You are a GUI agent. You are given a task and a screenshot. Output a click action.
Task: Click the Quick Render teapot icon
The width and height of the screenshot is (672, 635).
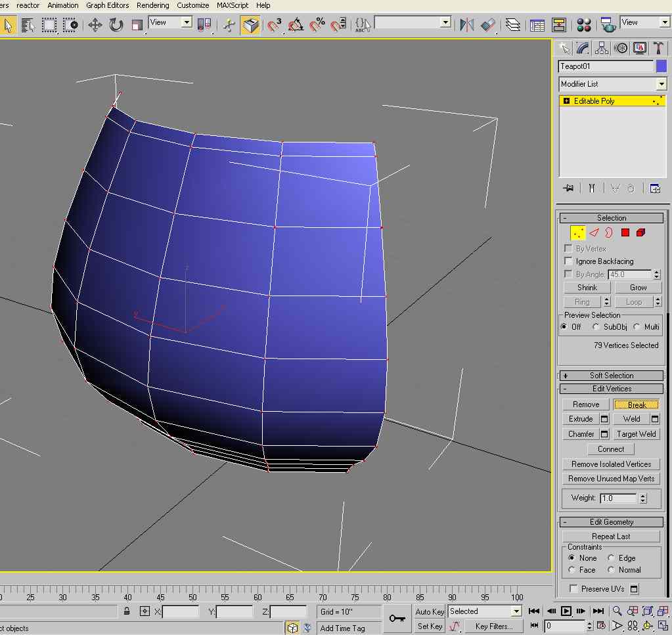[608, 25]
